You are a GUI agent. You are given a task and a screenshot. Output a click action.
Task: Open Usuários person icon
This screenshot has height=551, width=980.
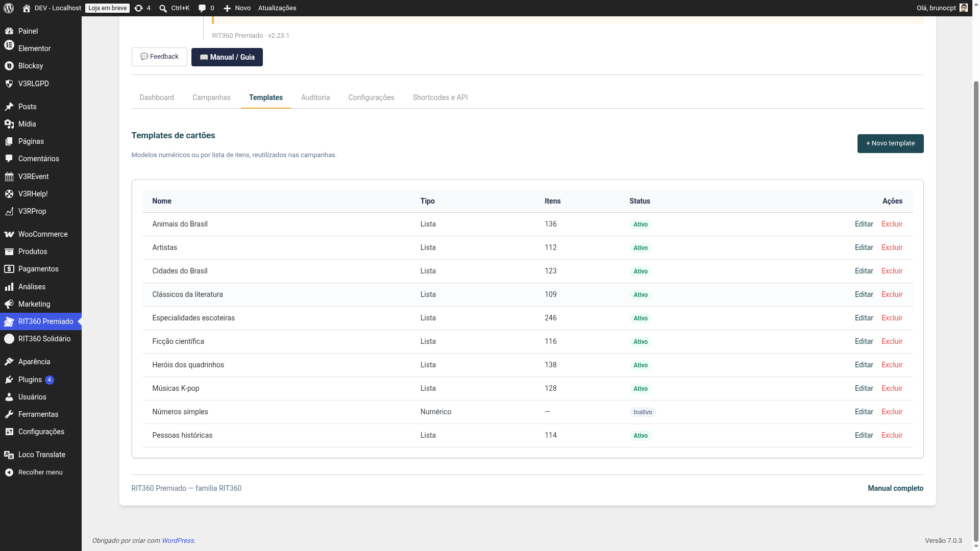point(9,397)
